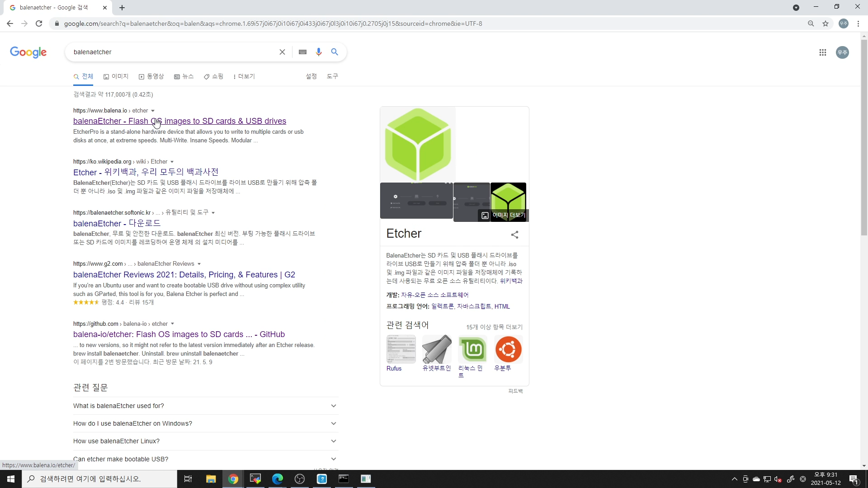This screenshot has width=868, height=488.
Task: Open dropdown arrow next to balena.io result URL
Action: (x=153, y=111)
